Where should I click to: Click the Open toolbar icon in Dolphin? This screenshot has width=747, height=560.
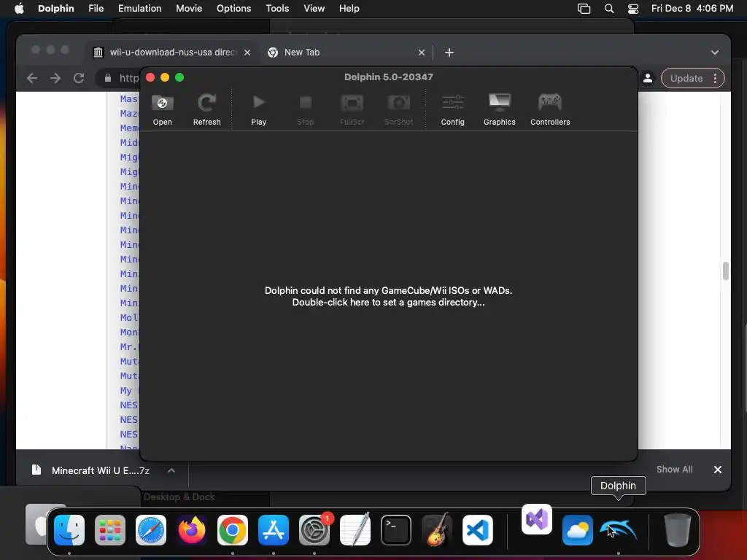[163, 109]
